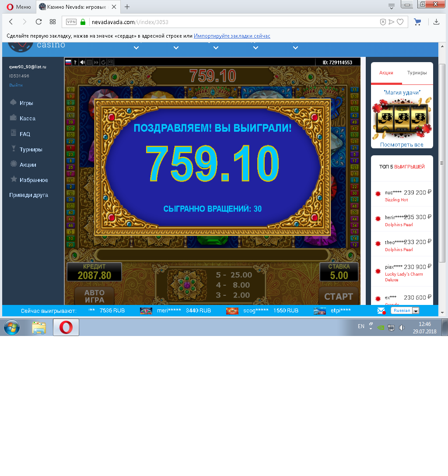448x476 pixels.
Task: Click the Выйти logout link
Action: (16, 85)
